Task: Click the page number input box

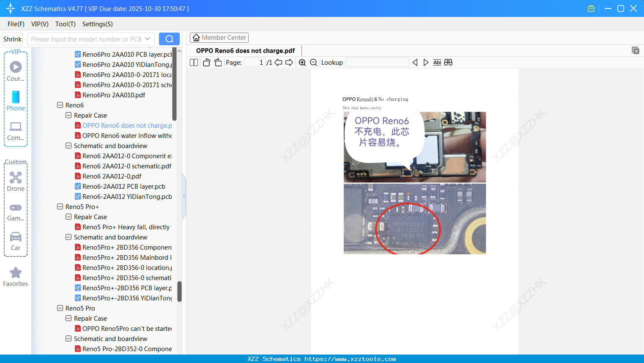Action: coord(255,63)
